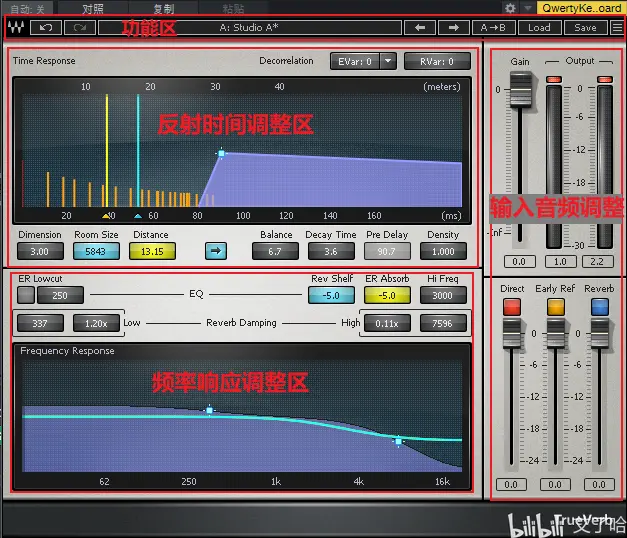Screen dimensions: 627x538
Task: Toggle the link arrow button beside Distance
Action: point(216,251)
